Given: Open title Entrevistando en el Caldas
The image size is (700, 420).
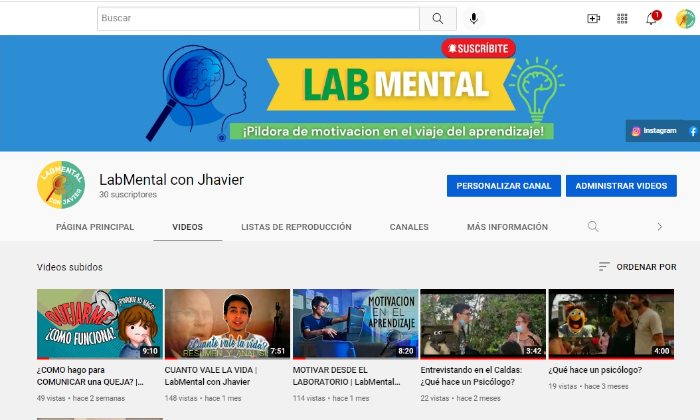Looking at the screenshot, I should (471, 376).
